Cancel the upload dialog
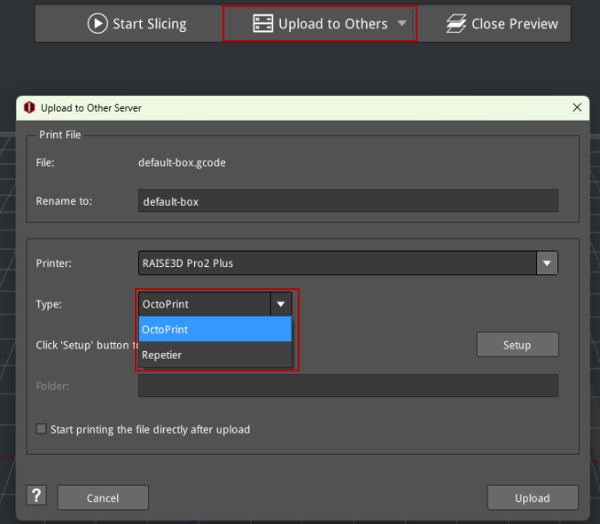The width and height of the screenshot is (600, 524). [103, 498]
